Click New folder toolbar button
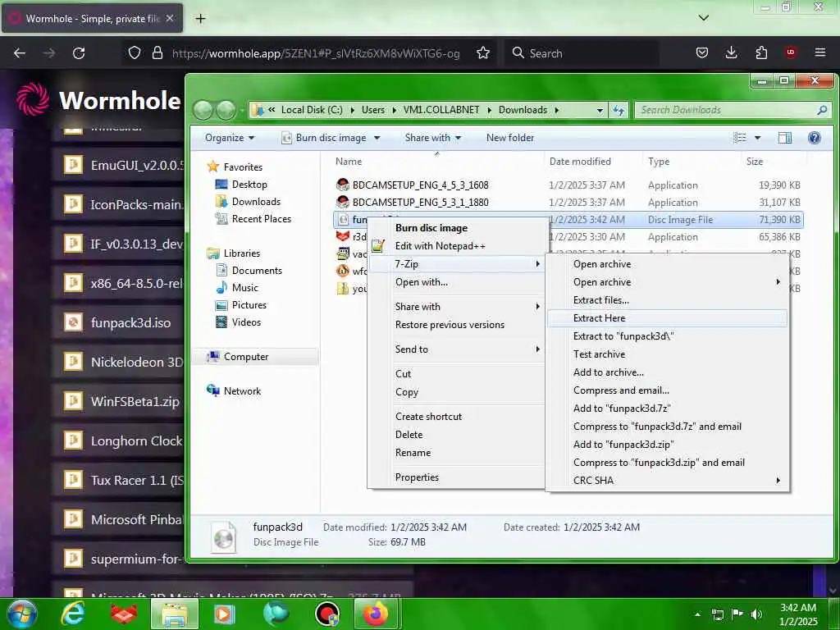Screen dimensions: 840x630 510,138
